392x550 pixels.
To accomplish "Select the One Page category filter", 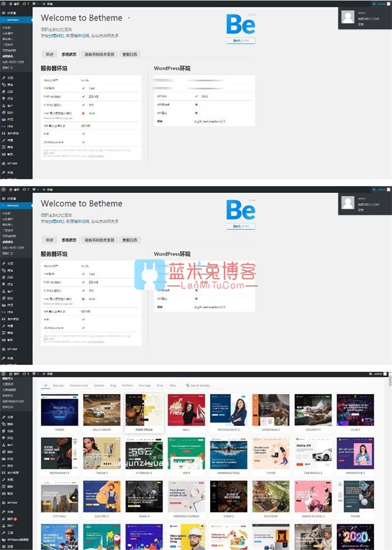I will (144, 385).
